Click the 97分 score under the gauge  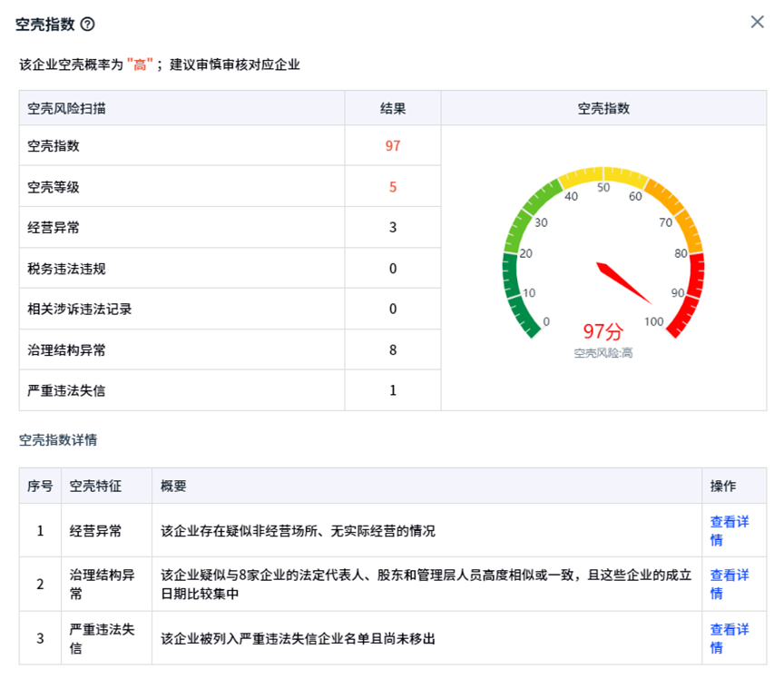point(603,331)
